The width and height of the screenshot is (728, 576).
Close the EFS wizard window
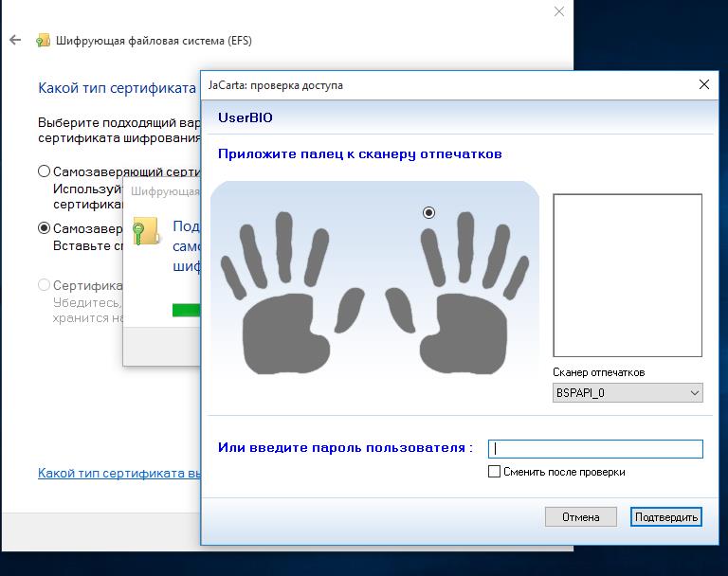click(559, 11)
